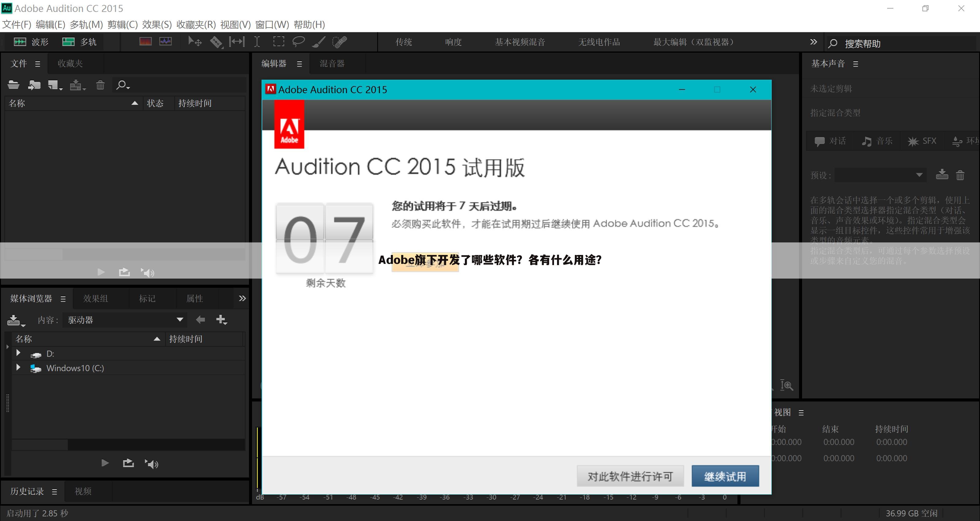Open the 多轨(M) menu
Viewport: 980px width, 521px height.
pyautogui.click(x=86, y=25)
